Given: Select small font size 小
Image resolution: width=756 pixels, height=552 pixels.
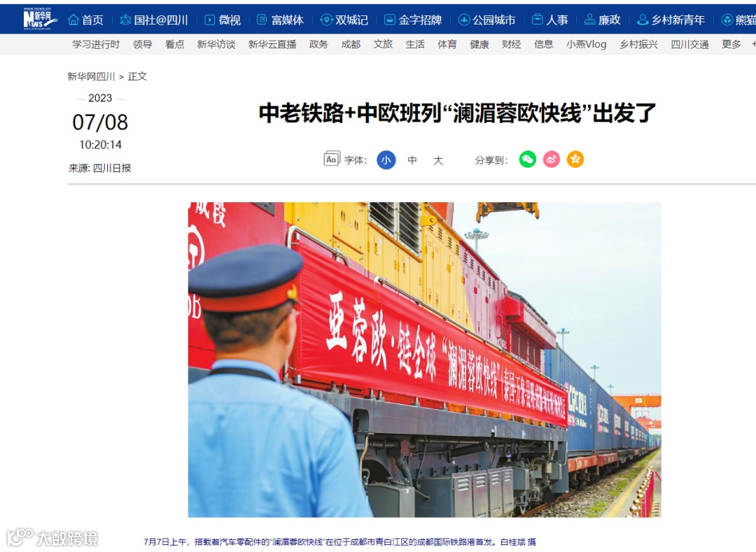Looking at the screenshot, I should 386,160.
